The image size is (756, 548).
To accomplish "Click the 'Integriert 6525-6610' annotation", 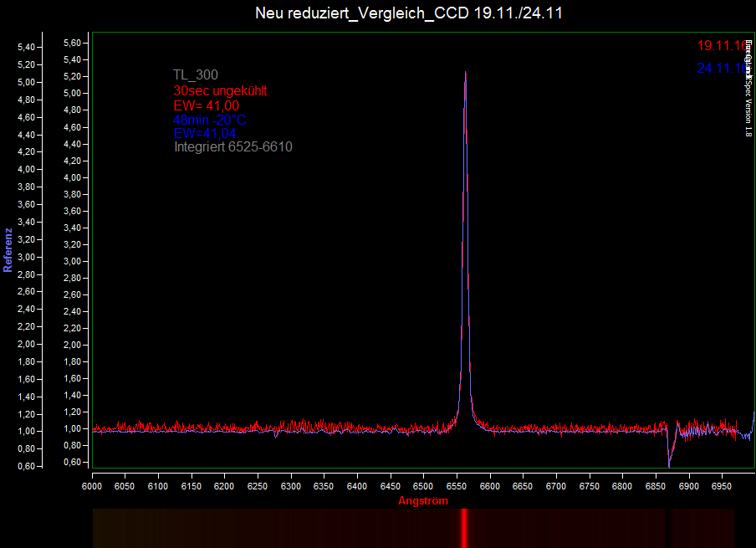I will [233, 147].
